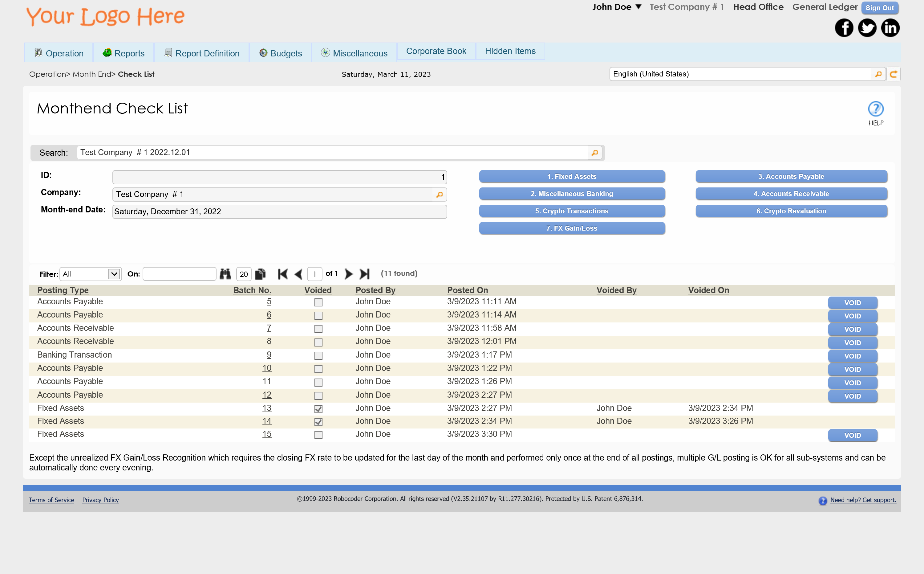This screenshot has height=574, width=924.
Task: Open the Filter dropdown showing All
Action: point(90,274)
